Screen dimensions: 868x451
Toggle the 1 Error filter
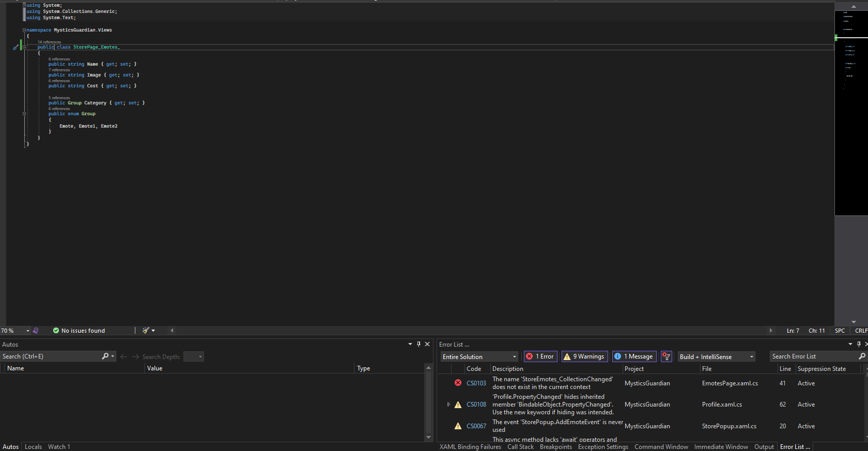click(x=540, y=356)
